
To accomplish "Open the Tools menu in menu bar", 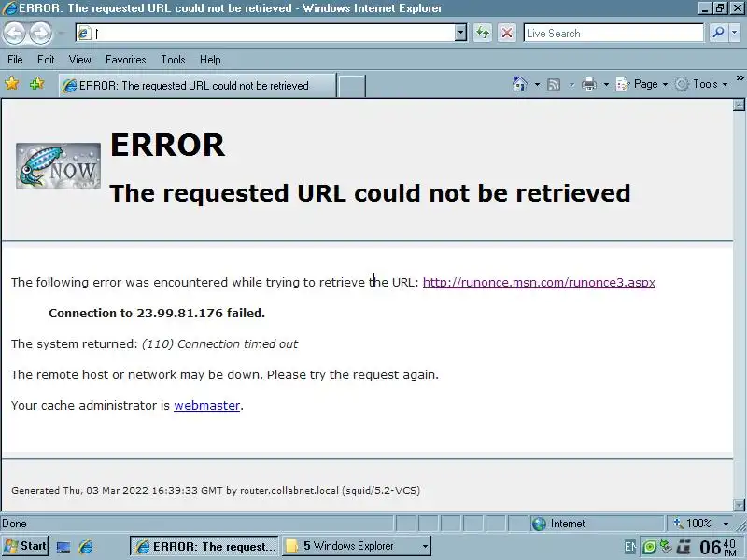I will pyautogui.click(x=173, y=60).
